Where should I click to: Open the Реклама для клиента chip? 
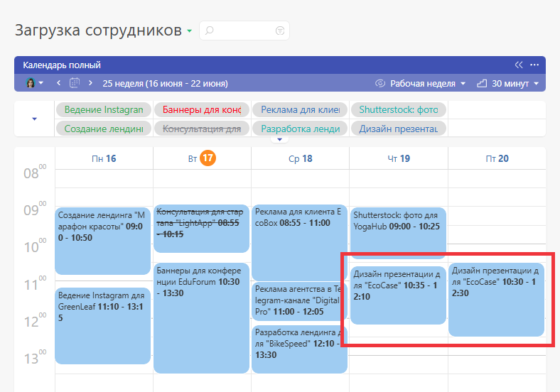pyautogui.click(x=300, y=109)
